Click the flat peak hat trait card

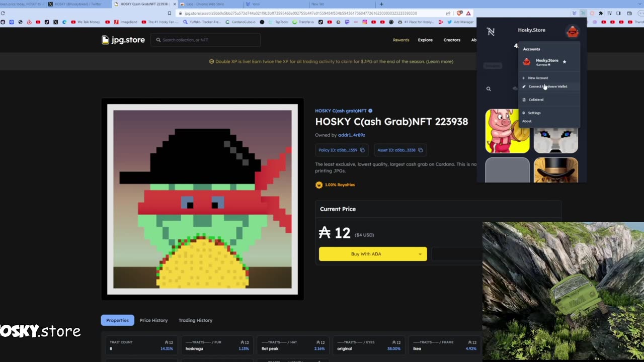(293, 345)
